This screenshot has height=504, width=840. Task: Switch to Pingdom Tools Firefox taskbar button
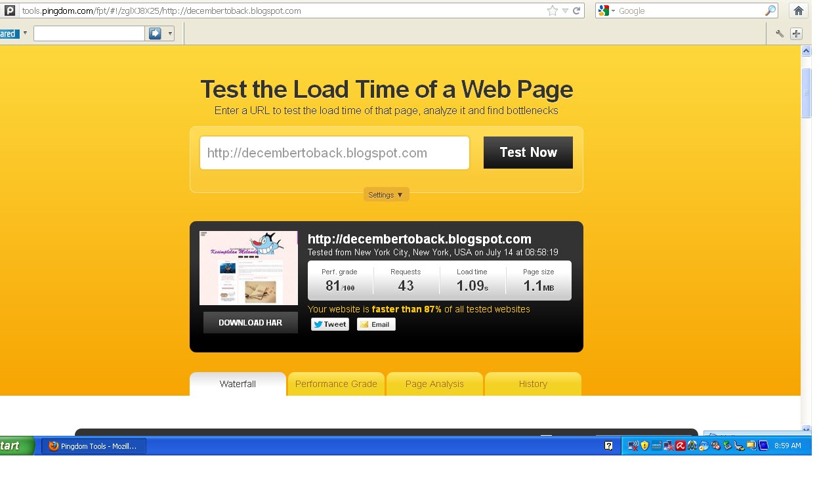94,446
